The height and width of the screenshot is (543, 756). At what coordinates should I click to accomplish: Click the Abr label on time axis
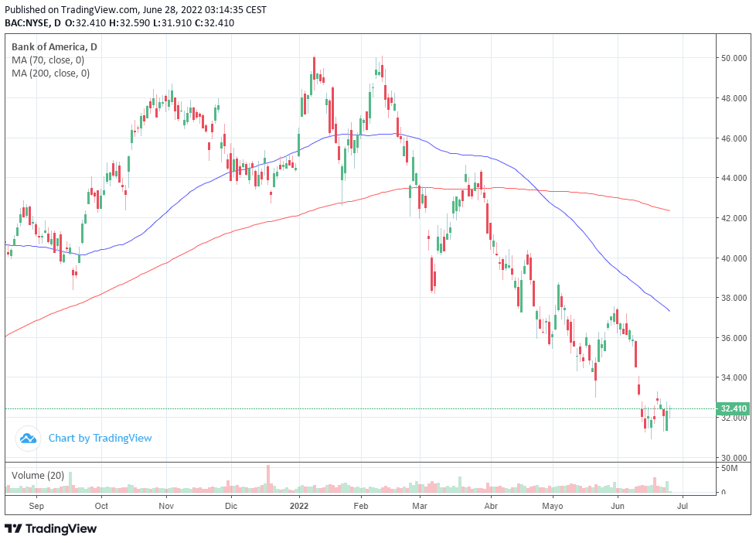tap(491, 506)
